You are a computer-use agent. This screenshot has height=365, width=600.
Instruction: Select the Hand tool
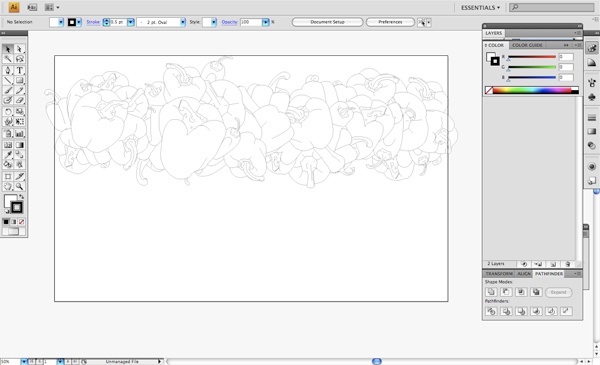click(8, 186)
